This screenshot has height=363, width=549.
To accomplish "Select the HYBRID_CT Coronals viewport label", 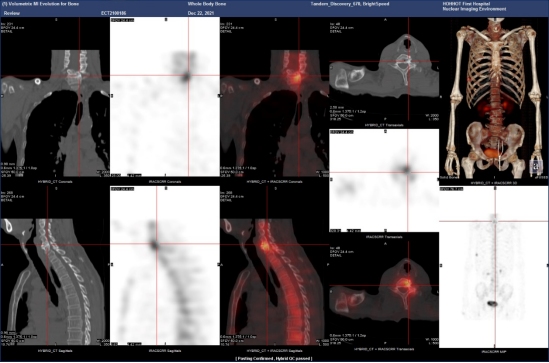I will tap(55, 182).
